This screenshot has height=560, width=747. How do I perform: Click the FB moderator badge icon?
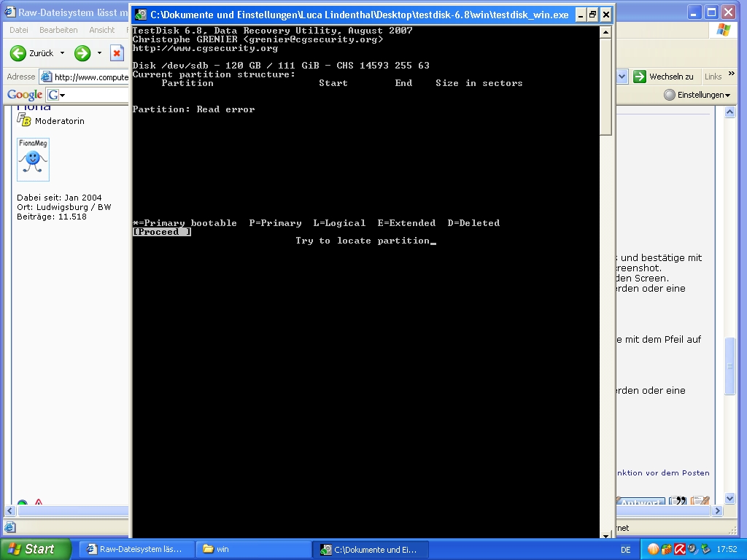24,120
